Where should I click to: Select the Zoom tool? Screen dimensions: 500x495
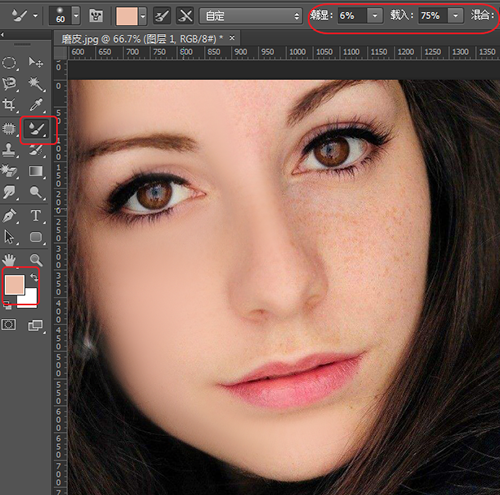point(36,260)
